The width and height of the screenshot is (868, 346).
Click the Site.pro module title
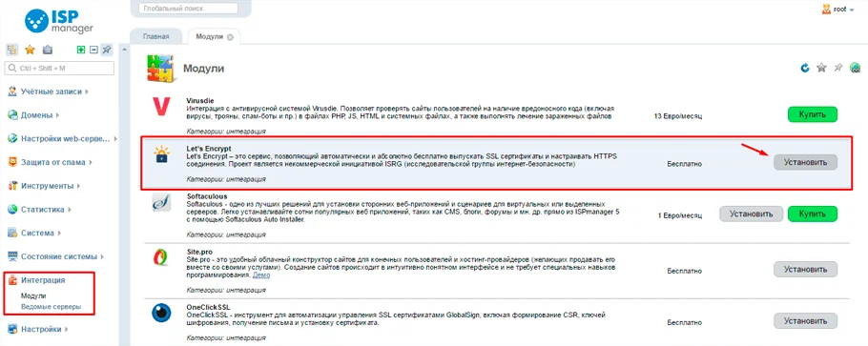200,252
